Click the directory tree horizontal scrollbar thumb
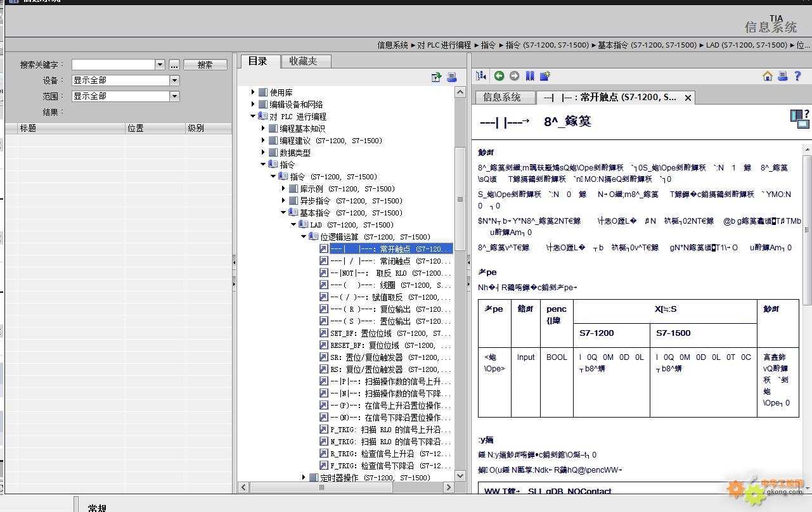The height and width of the screenshot is (512, 812). 321,488
